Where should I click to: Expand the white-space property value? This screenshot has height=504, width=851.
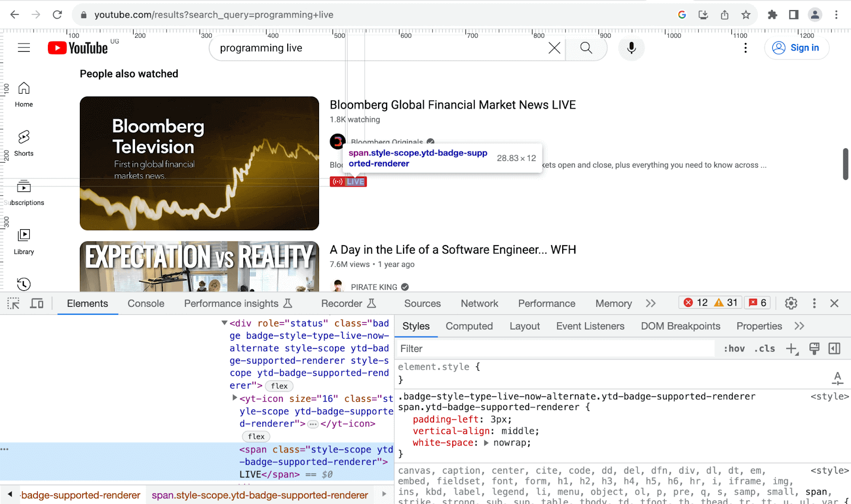tap(487, 442)
